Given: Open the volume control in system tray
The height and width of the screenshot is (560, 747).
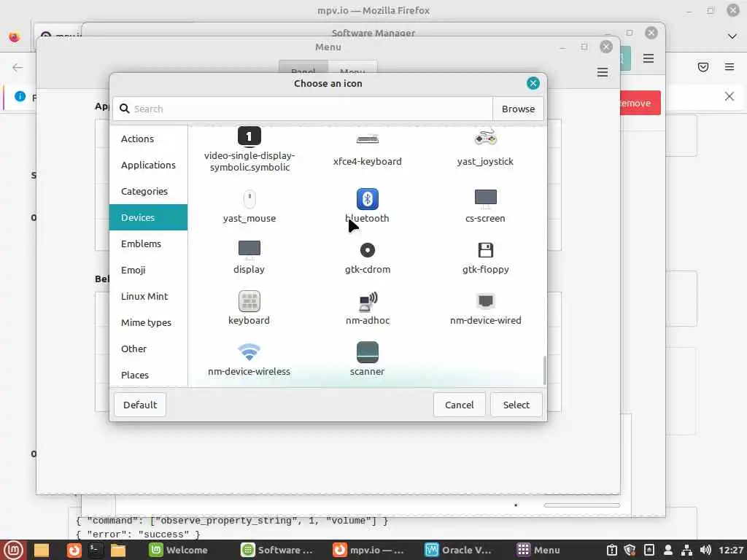Looking at the screenshot, I should coord(705,550).
